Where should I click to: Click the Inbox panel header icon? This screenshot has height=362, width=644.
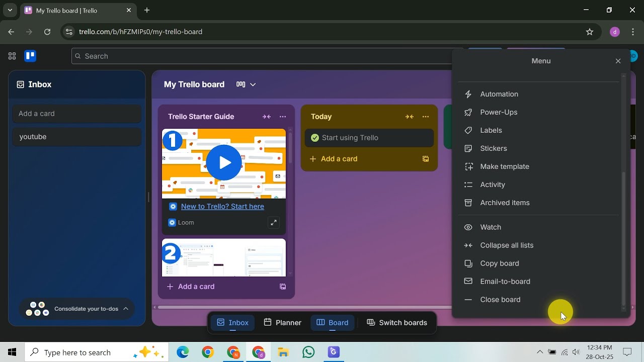pyautogui.click(x=21, y=84)
